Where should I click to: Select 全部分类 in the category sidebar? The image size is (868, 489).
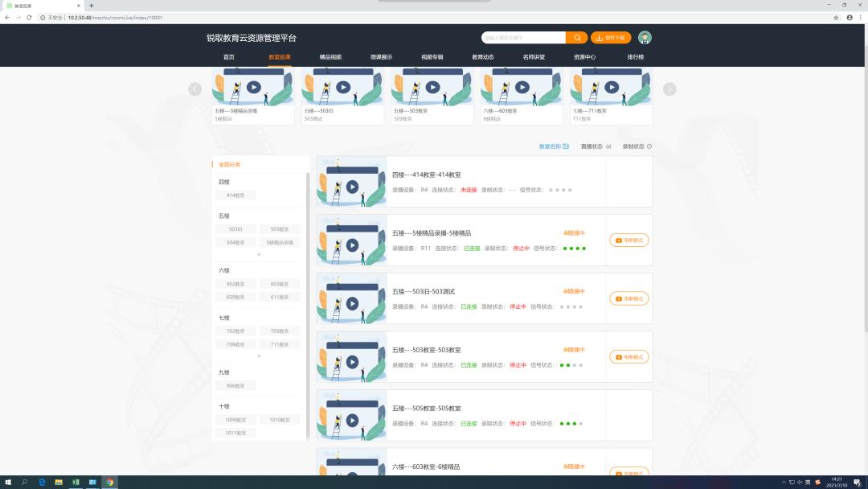230,164
